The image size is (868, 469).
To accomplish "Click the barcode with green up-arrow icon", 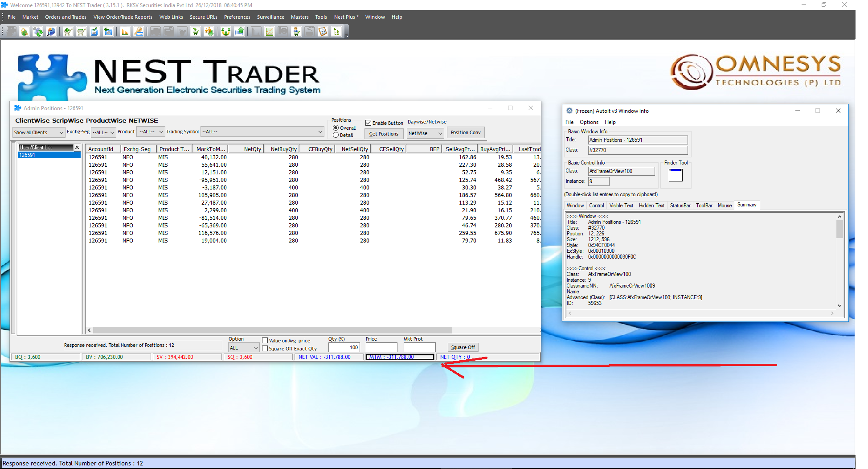I will (239, 32).
